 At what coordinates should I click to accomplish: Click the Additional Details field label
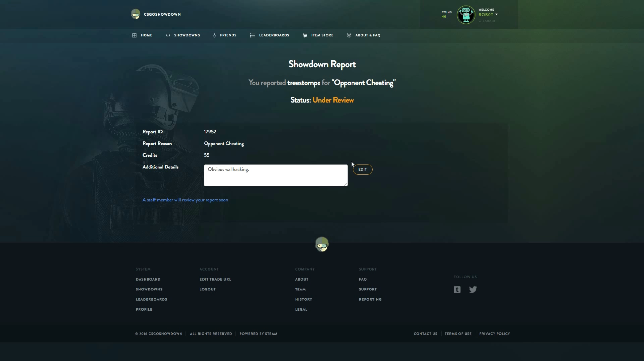click(160, 167)
